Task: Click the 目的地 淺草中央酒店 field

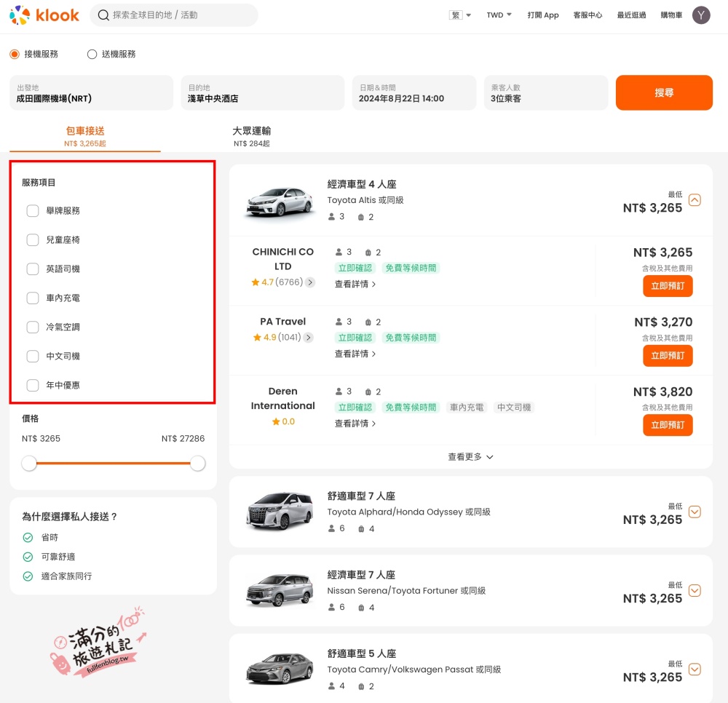Action: pos(263,93)
